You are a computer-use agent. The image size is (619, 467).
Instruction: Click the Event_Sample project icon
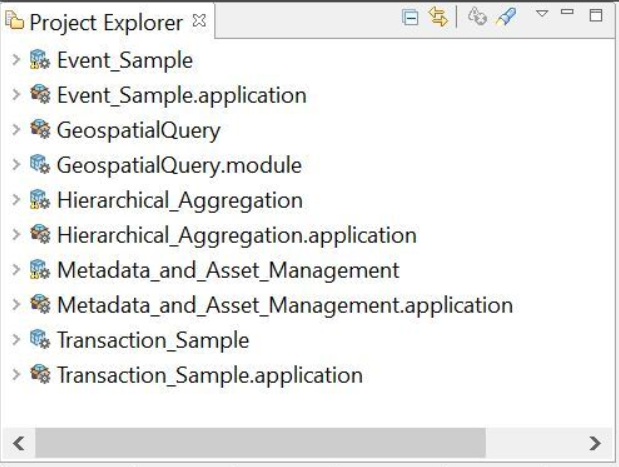pos(40,60)
